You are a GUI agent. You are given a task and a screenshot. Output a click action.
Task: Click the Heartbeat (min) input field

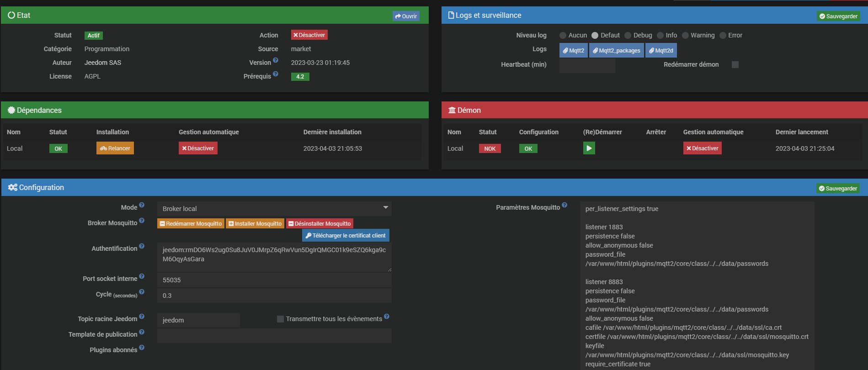pos(587,66)
